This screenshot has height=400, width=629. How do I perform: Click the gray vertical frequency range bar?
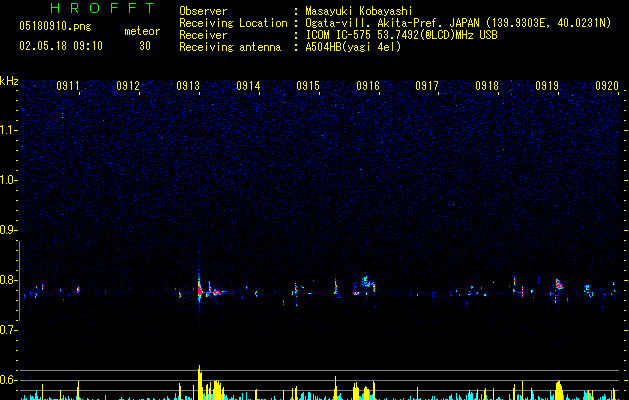(x=20, y=281)
